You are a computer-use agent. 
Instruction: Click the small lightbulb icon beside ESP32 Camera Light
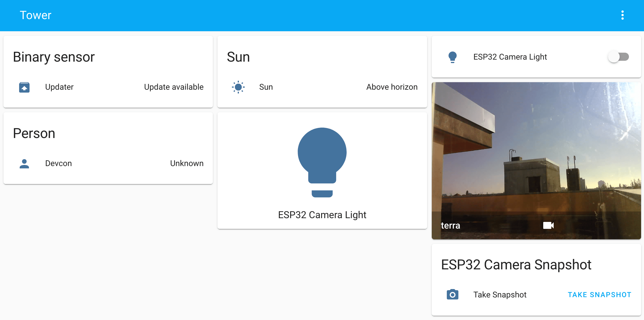pyautogui.click(x=452, y=57)
